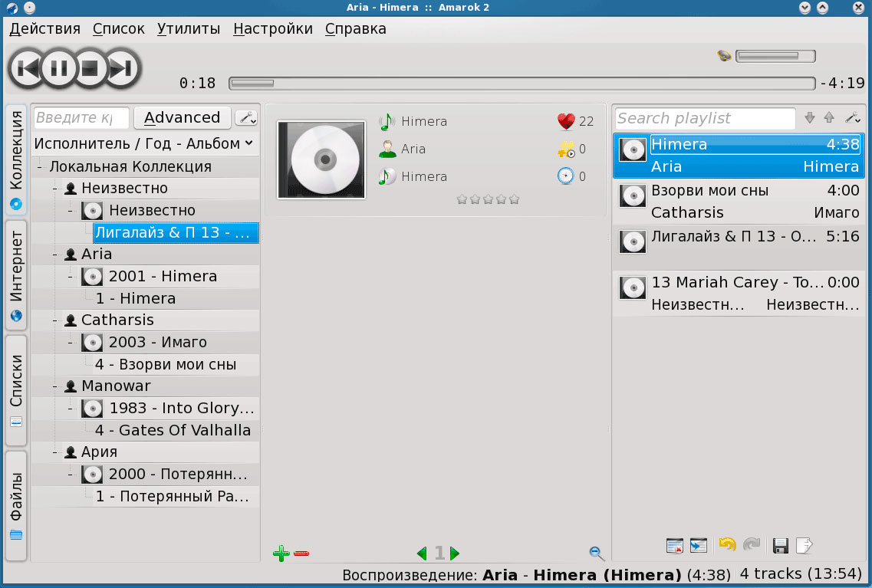Select 13 Mariah Carey playlist entry
This screenshot has height=588, width=872.
[x=739, y=294]
